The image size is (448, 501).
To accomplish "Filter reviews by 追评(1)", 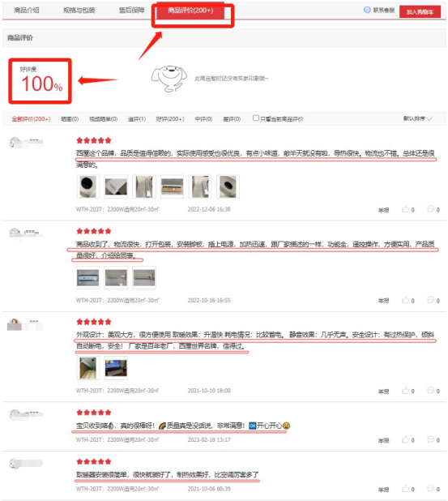I will tap(137, 119).
